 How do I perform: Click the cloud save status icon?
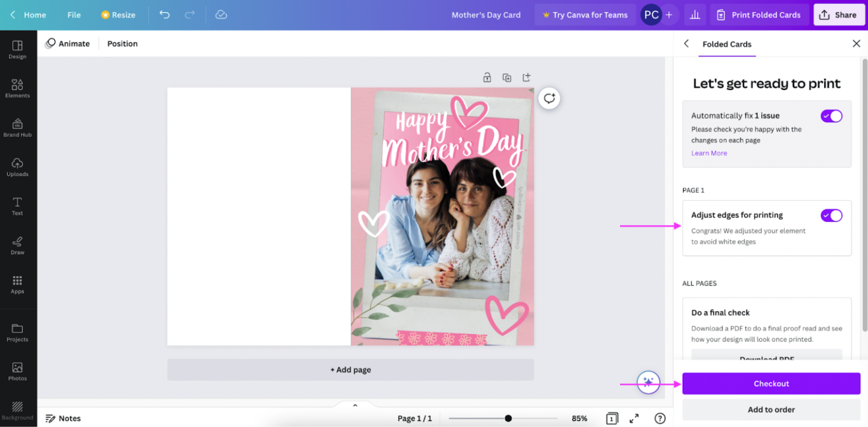[221, 15]
